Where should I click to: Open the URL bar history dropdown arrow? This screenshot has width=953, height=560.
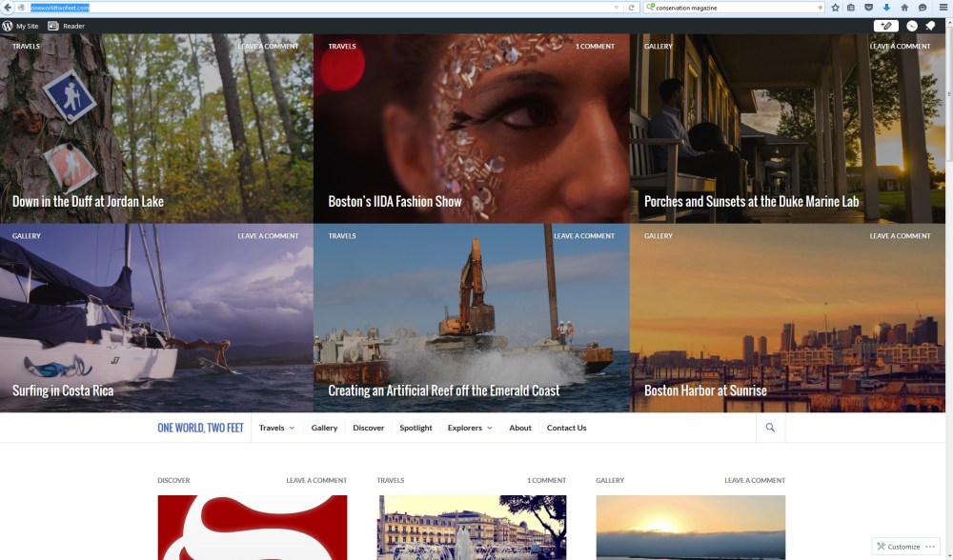coord(616,8)
